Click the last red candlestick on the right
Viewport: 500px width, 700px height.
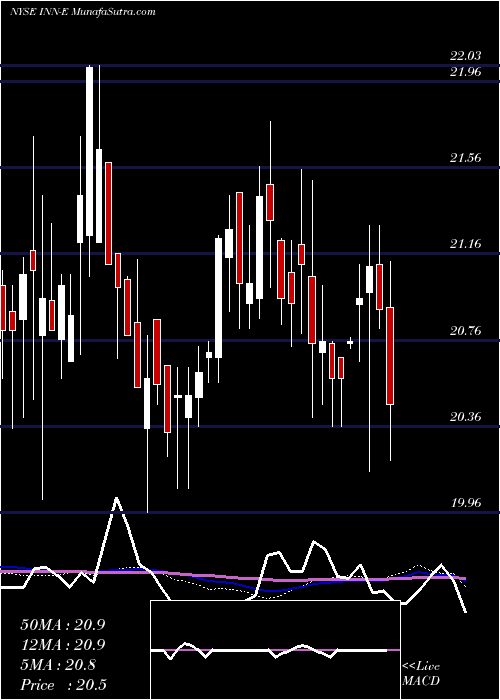pyautogui.click(x=390, y=356)
